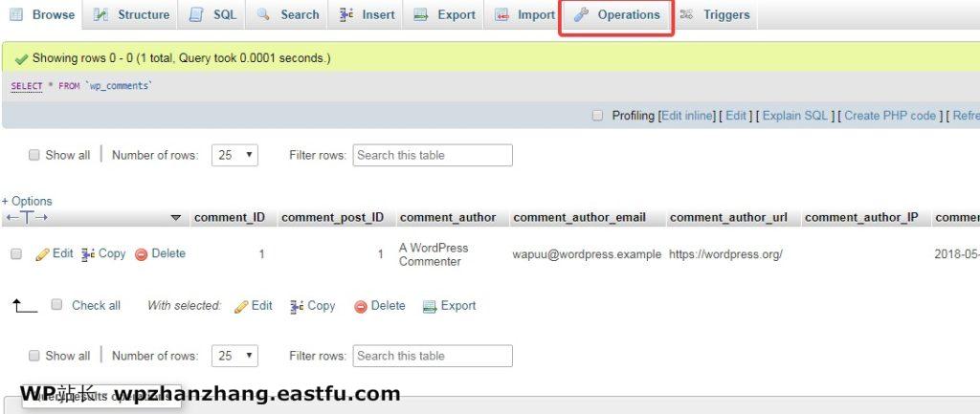
Task: Click the full texts toggle arrows
Action: point(26,217)
